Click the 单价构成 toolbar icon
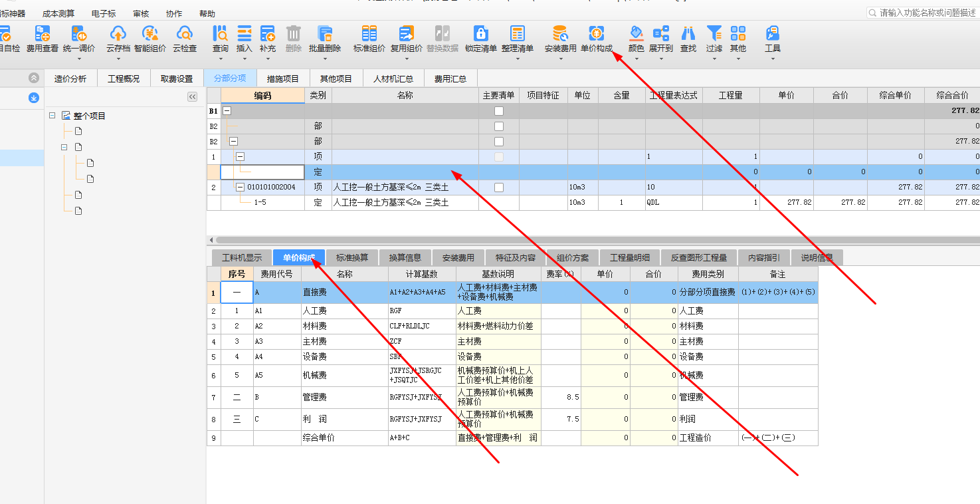This screenshot has height=504, width=980. point(597,33)
